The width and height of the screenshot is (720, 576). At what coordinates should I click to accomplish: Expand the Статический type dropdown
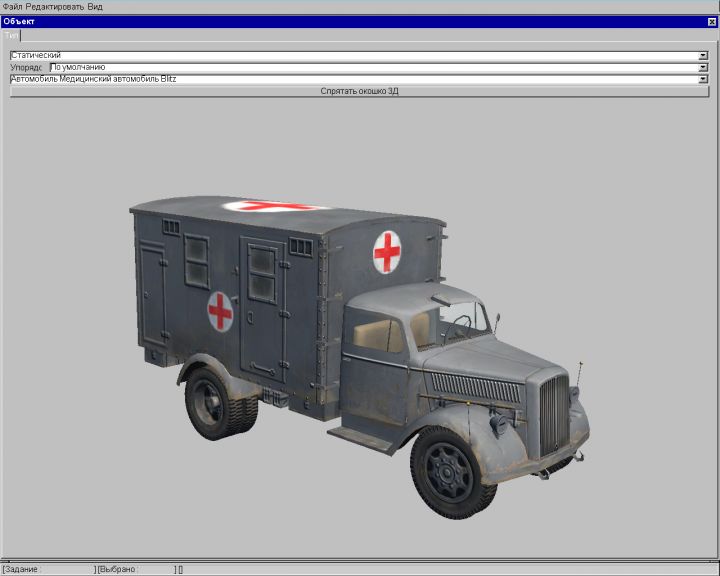pos(703,55)
